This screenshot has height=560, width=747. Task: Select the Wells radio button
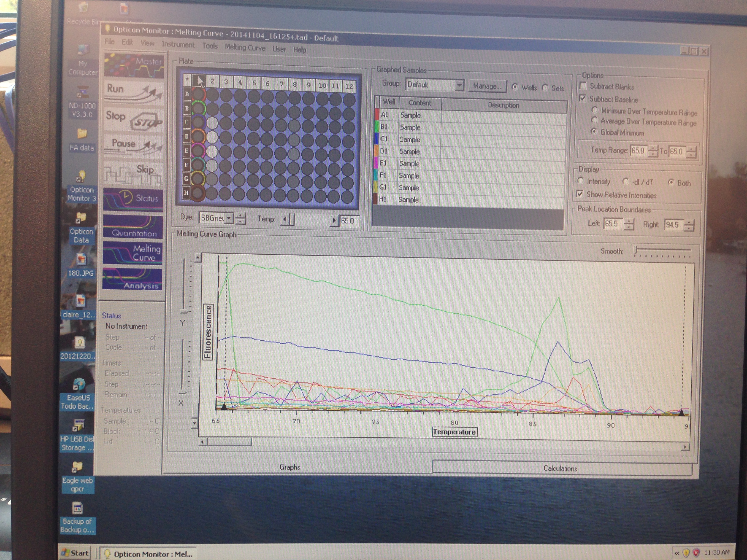coord(515,87)
